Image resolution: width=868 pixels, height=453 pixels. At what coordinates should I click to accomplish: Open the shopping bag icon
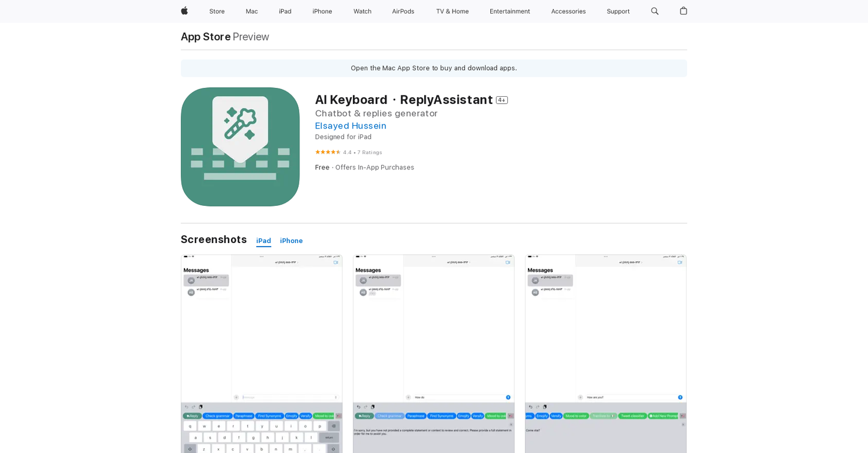pos(683,11)
